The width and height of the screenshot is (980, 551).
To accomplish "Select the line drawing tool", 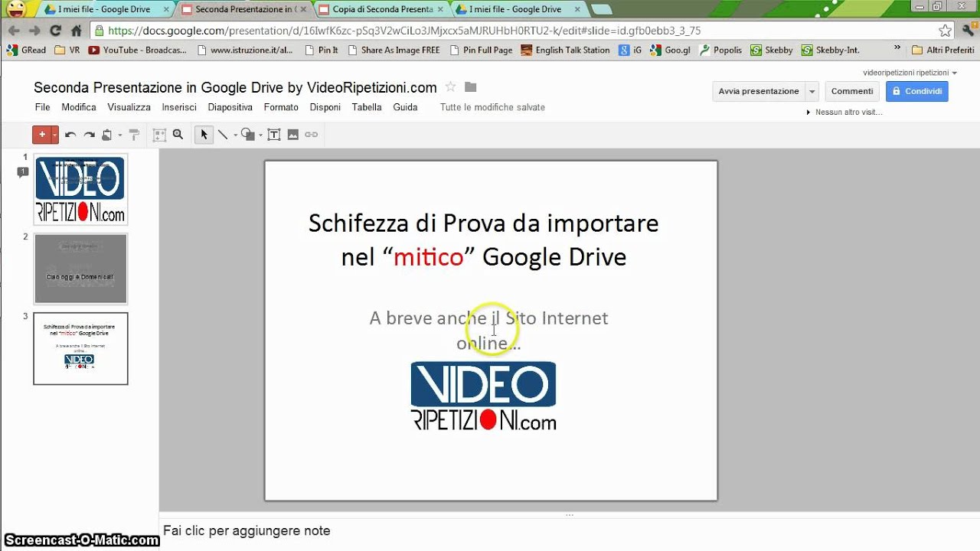I will point(223,135).
